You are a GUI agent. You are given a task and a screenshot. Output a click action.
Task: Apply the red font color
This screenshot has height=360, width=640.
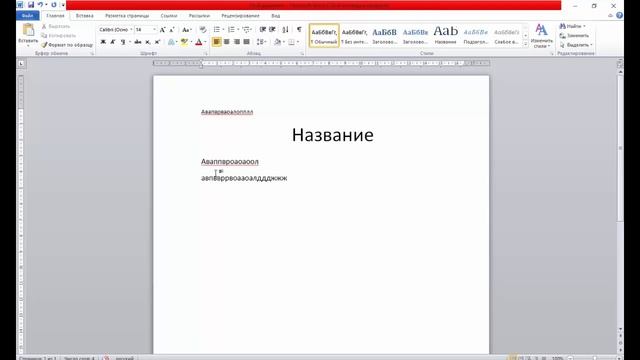coord(199,42)
